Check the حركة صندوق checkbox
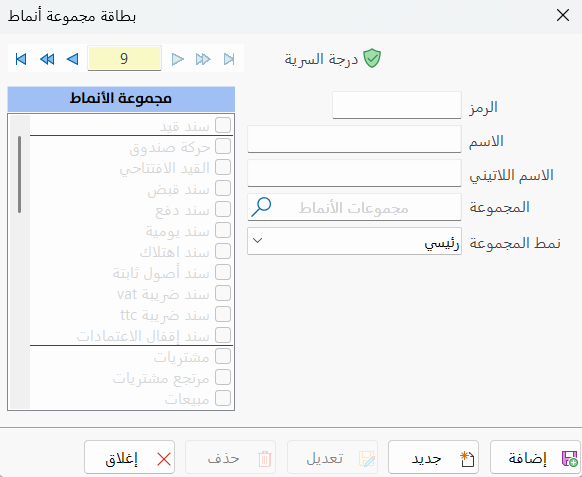 pos(223,146)
